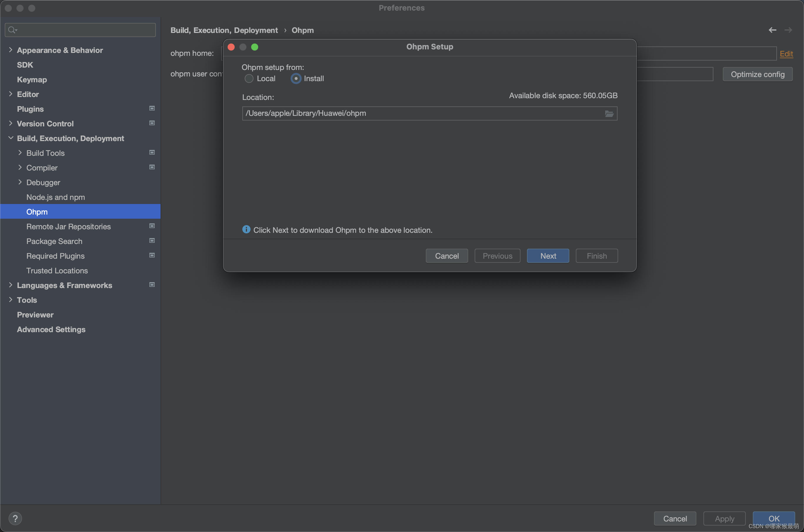Select the Local radio button
Image resolution: width=804 pixels, height=532 pixels.
point(249,79)
